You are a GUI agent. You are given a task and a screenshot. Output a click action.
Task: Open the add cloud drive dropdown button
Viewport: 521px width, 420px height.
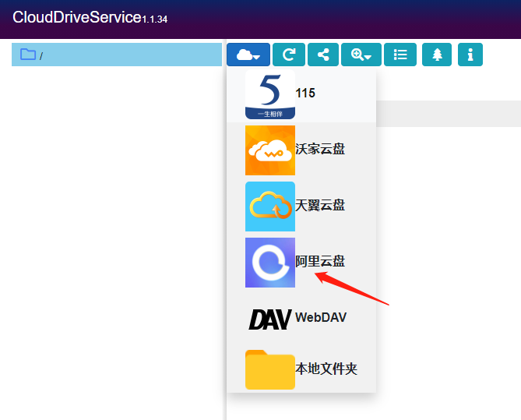pos(248,55)
